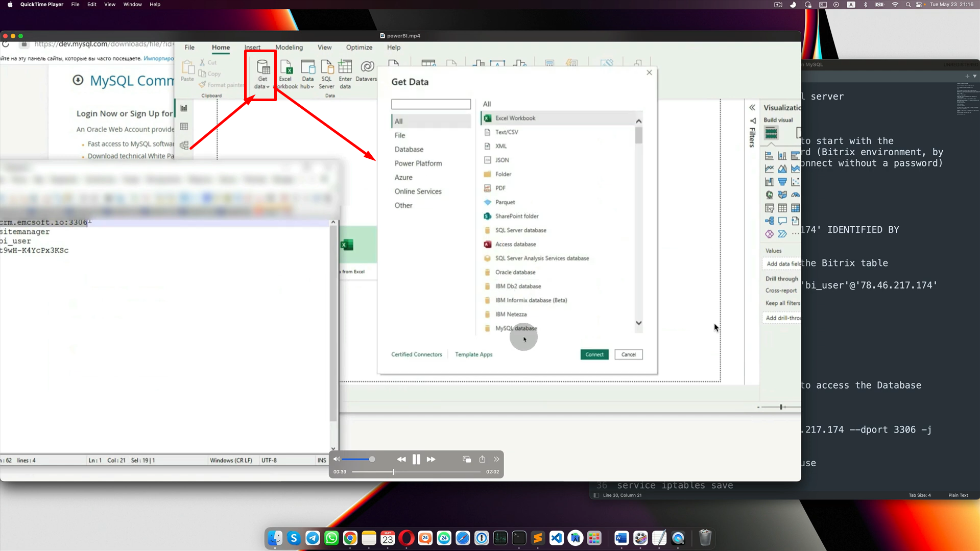This screenshot has height=551, width=980.
Task: Collapse the Visualizations pane
Action: tap(752, 107)
